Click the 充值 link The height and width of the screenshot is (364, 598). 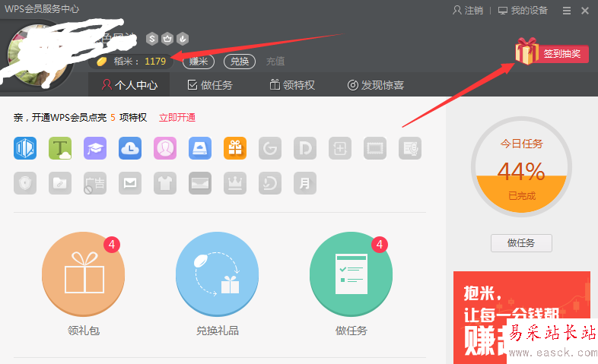(275, 62)
